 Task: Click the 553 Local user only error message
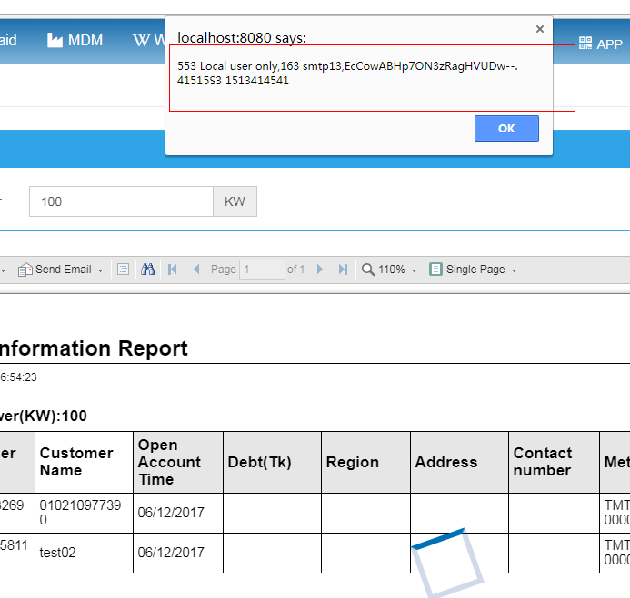pyautogui.click(x=347, y=73)
